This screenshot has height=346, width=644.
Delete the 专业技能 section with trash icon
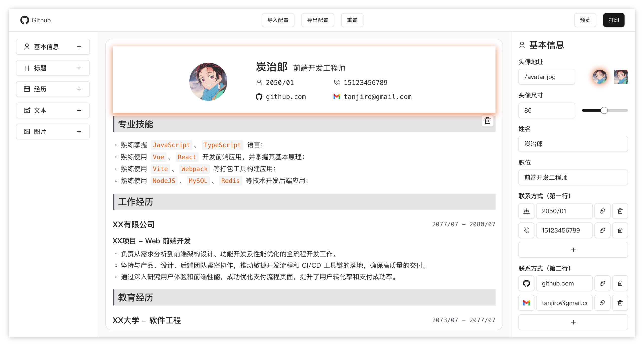point(487,121)
